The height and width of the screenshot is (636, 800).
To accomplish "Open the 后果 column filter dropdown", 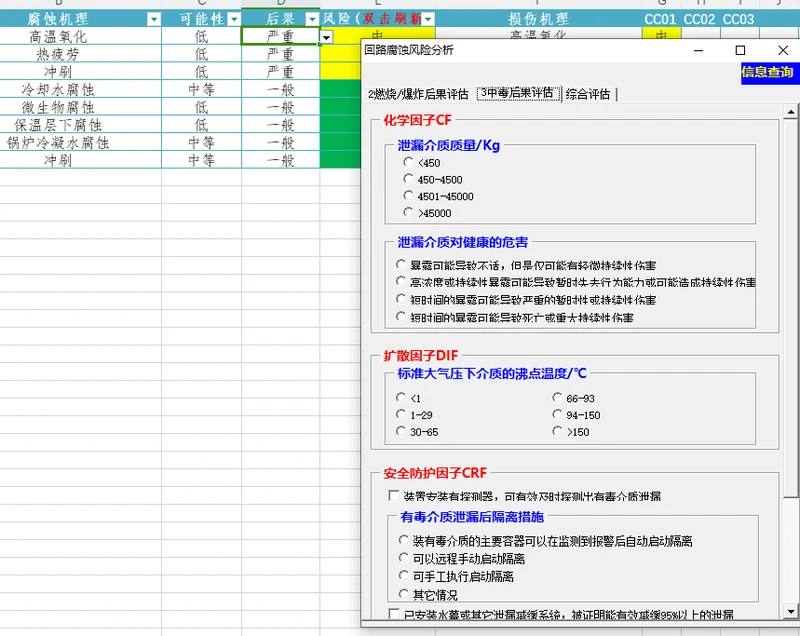I will [x=312, y=19].
